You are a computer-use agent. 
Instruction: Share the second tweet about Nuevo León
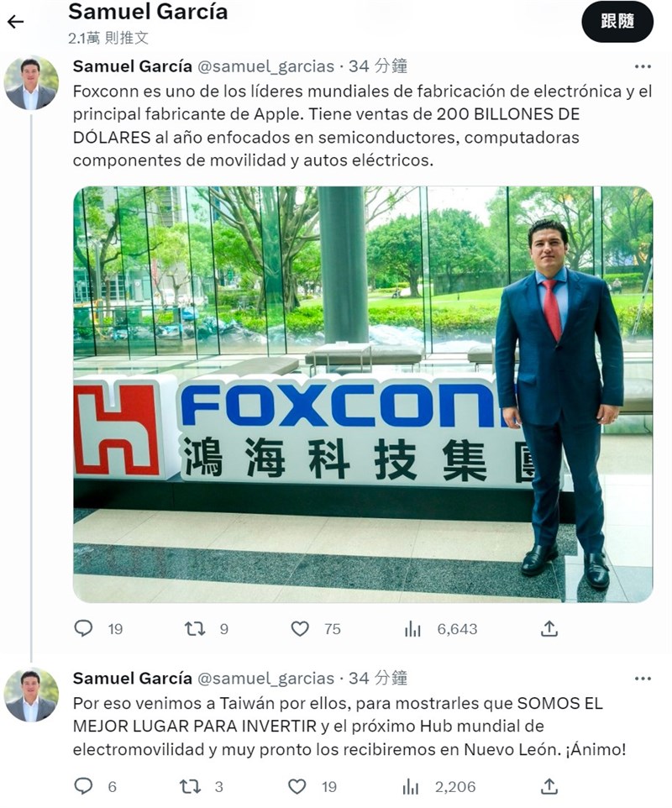pos(549,786)
